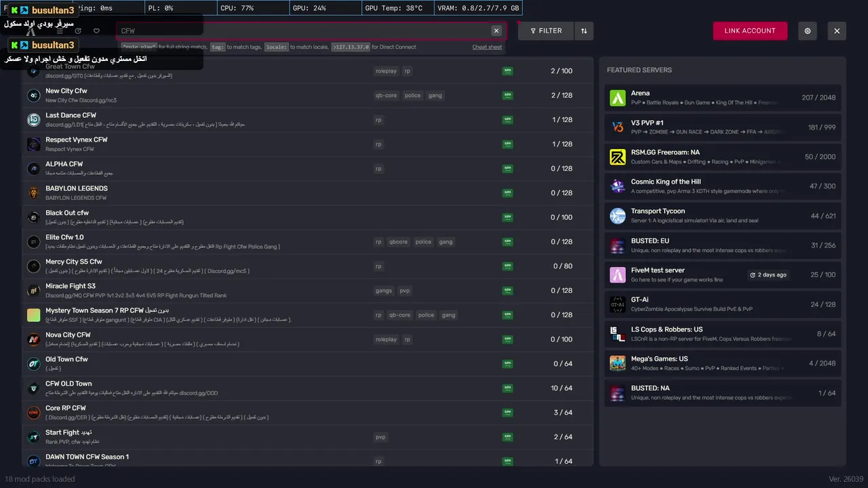The width and height of the screenshot is (868, 488).
Task: Click the Cosmic King of the Hill icon
Action: tap(618, 186)
